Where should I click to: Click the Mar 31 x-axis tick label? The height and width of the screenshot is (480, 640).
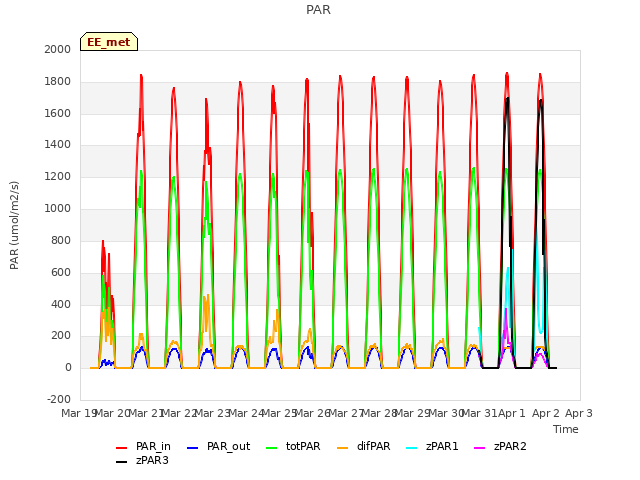click(480, 413)
